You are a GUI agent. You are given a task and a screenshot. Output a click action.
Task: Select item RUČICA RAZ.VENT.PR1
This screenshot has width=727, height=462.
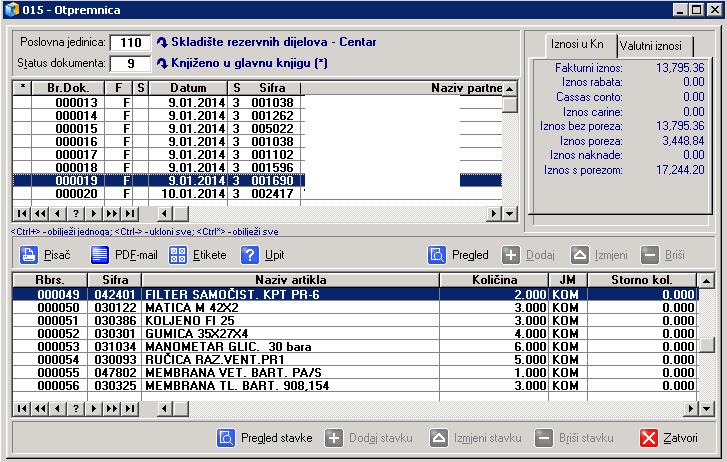click(355, 359)
